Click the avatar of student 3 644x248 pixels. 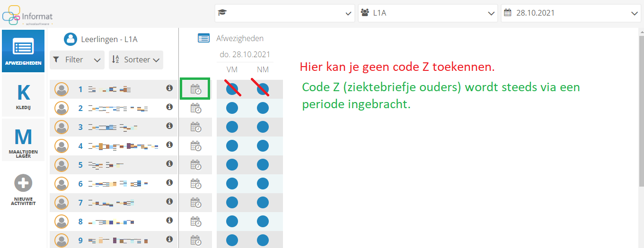(x=62, y=127)
